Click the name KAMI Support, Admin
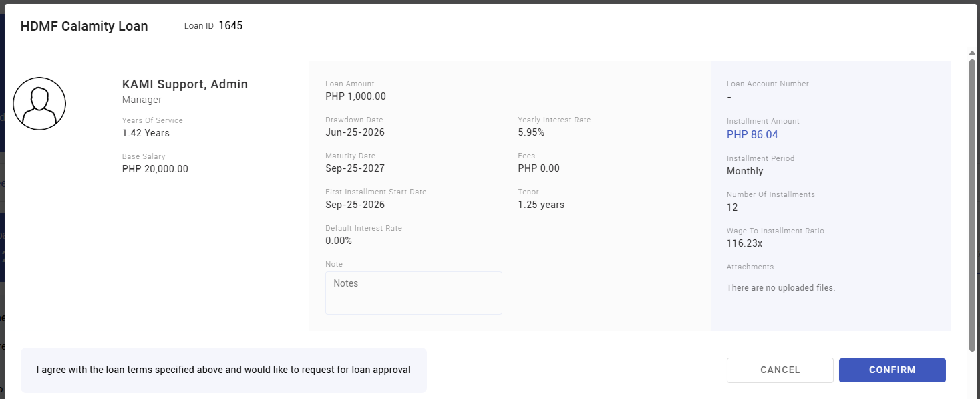The image size is (980, 399). (x=185, y=84)
